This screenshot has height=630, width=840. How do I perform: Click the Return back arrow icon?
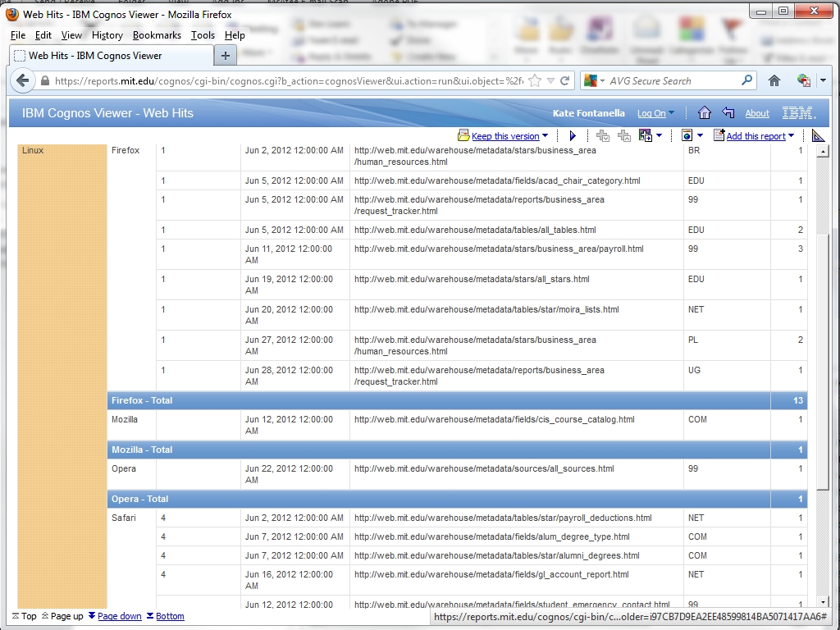tap(728, 113)
